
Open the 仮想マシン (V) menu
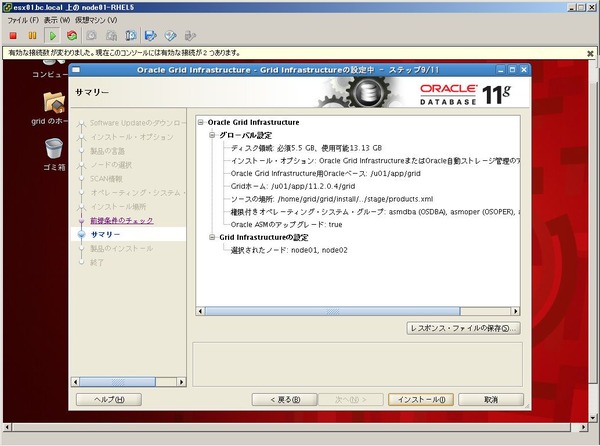[96, 20]
